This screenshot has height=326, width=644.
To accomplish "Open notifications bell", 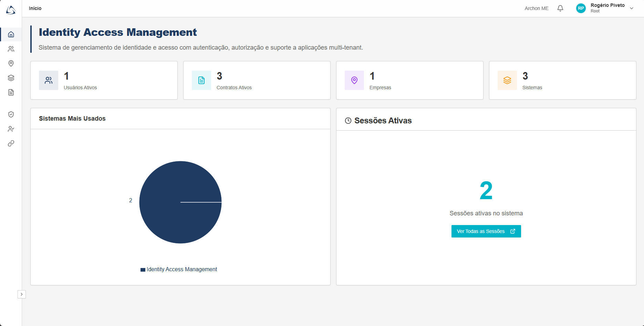I will (560, 8).
